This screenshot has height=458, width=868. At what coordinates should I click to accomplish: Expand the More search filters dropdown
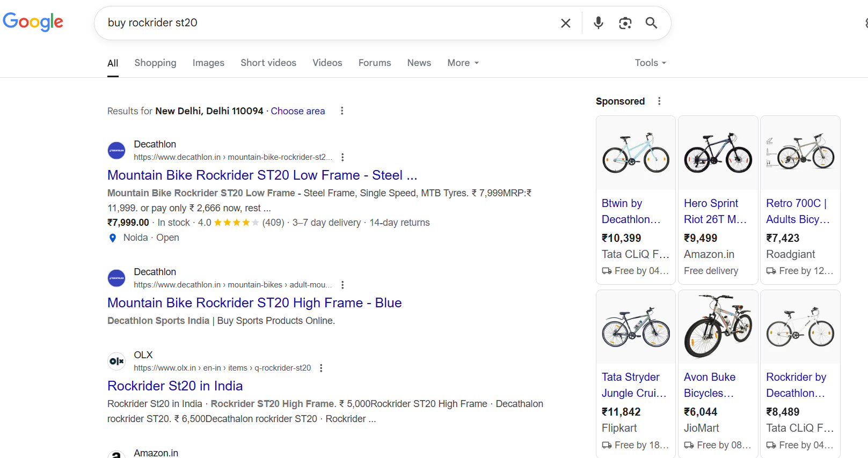463,63
